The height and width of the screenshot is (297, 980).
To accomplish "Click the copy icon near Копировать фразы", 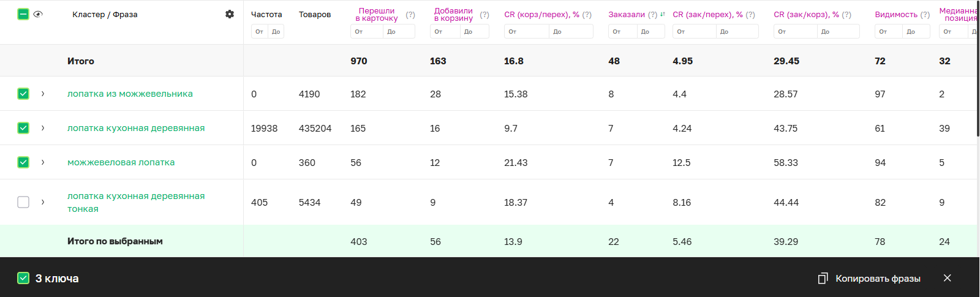I will pos(823,279).
